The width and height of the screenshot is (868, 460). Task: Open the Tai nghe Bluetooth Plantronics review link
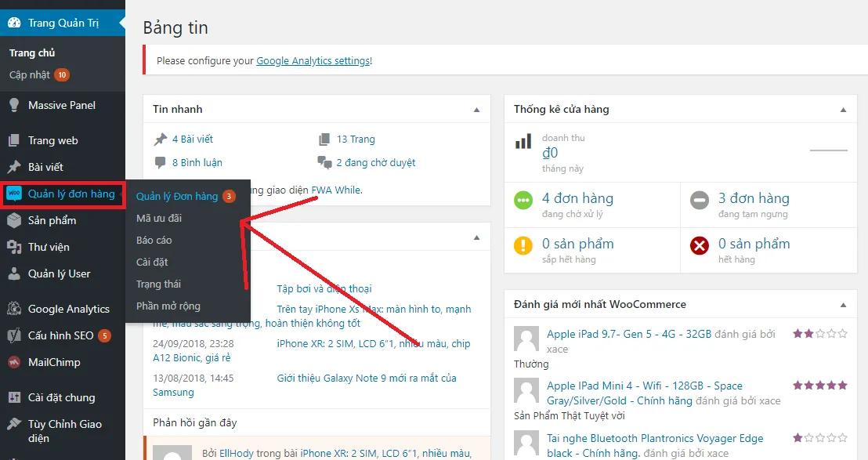pyautogui.click(x=655, y=446)
